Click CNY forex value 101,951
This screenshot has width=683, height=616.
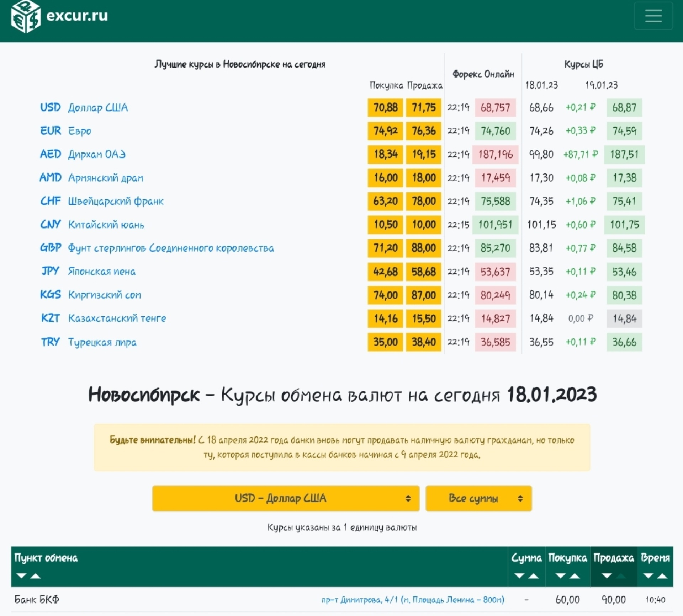tap(495, 225)
